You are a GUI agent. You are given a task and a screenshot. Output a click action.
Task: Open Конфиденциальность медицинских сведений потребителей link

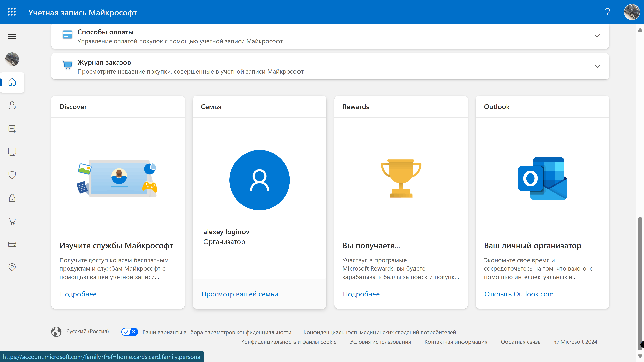(x=380, y=332)
